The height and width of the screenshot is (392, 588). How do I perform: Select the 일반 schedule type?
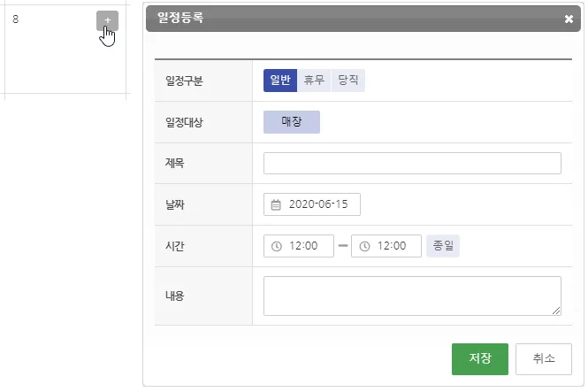coord(280,81)
